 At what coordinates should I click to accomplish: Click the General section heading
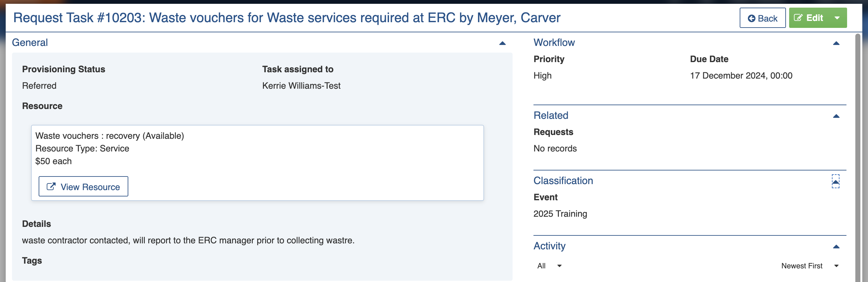[30, 42]
